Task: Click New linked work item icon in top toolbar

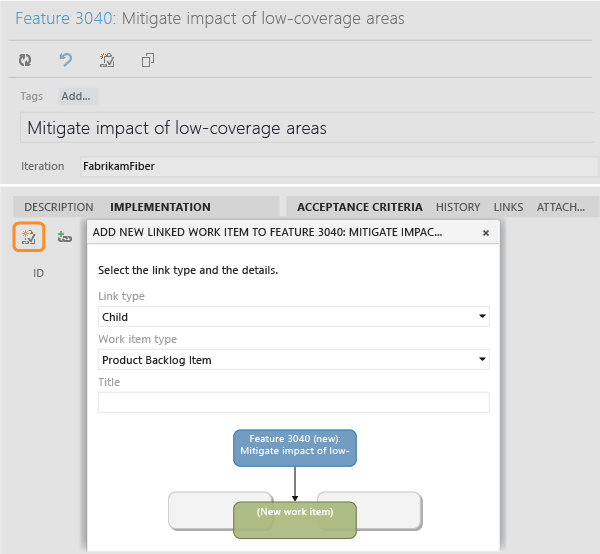Action: click(x=107, y=60)
